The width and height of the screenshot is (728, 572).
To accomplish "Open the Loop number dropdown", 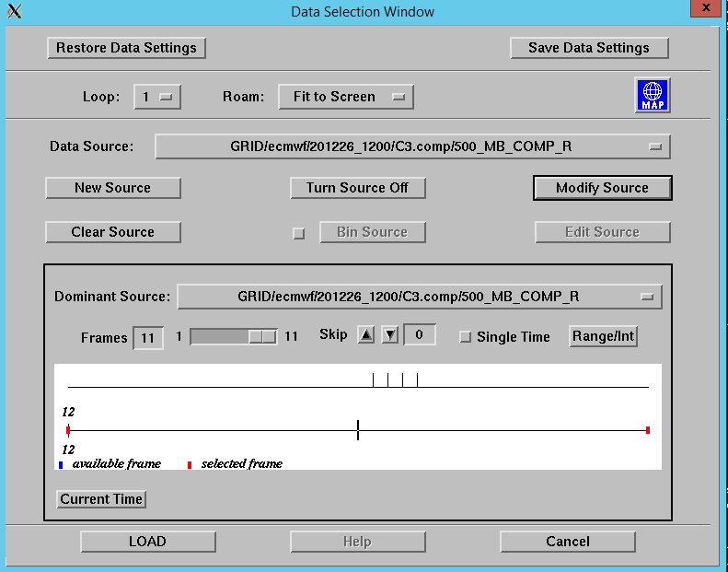I will tap(156, 97).
